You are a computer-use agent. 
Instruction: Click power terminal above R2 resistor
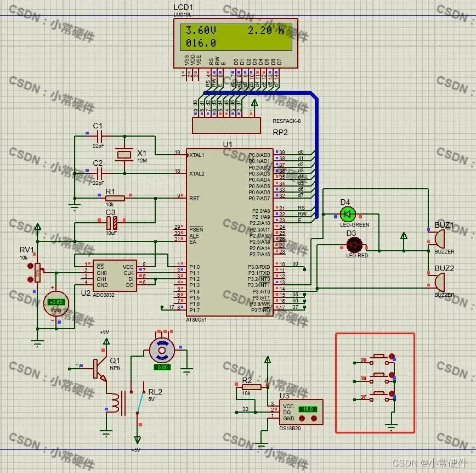pyautogui.click(x=268, y=361)
